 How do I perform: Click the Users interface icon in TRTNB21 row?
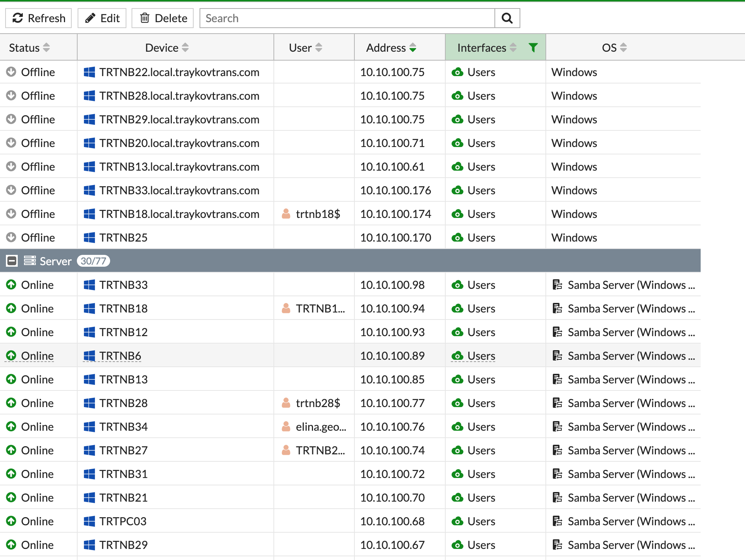click(x=457, y=498)
